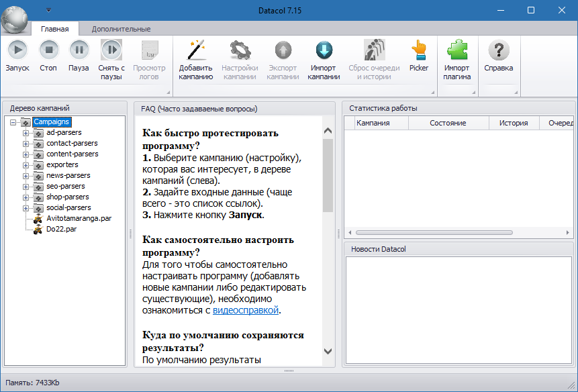Click statistics horizontal scrollbar right arrow
Viewport: 578px width, 392px height.
point(568,232)
